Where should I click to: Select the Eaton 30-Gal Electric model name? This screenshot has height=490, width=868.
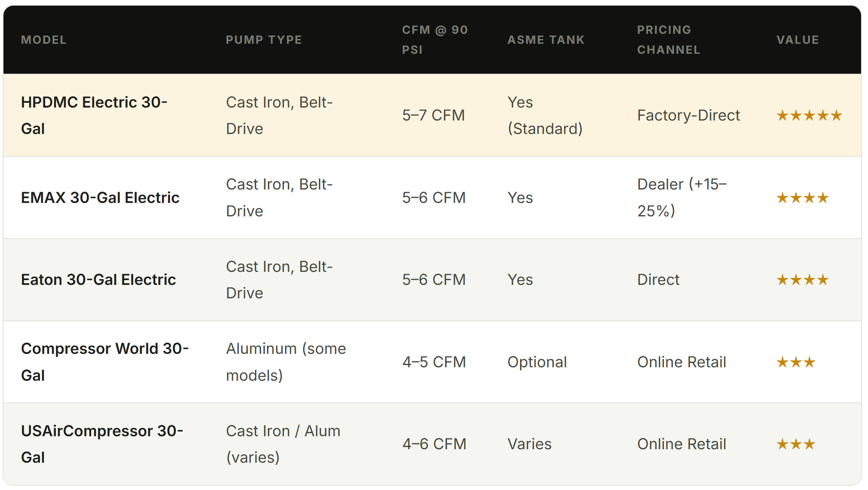pos(99,280)
